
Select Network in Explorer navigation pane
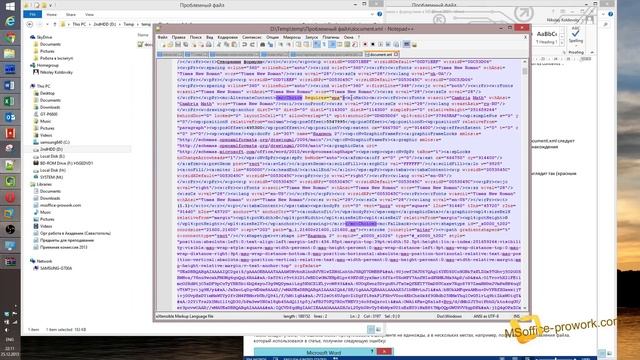tap(44, 261)
